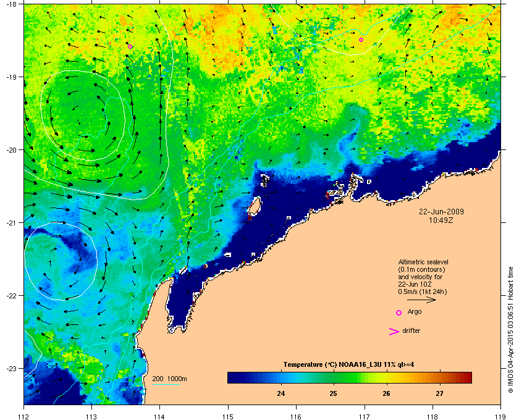Click the latitude axis label -18

click(11, 4)
